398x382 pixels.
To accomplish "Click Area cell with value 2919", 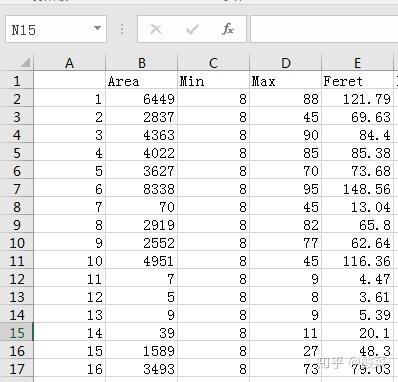I will pos(142,225).
